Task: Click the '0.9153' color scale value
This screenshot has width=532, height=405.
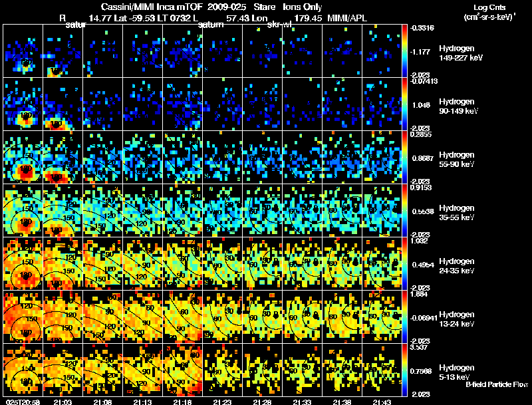Action: 421,188
